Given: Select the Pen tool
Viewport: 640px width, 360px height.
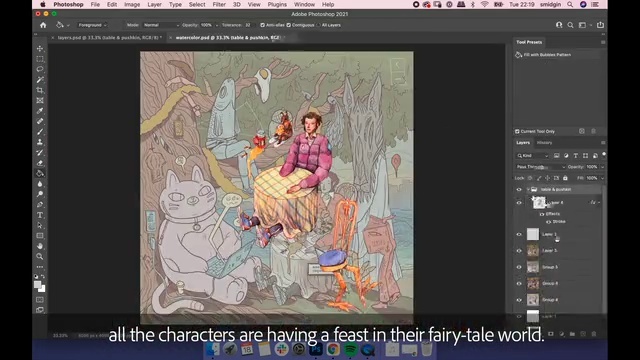Looking at the screenshot, I should click(x=40, y=204).
